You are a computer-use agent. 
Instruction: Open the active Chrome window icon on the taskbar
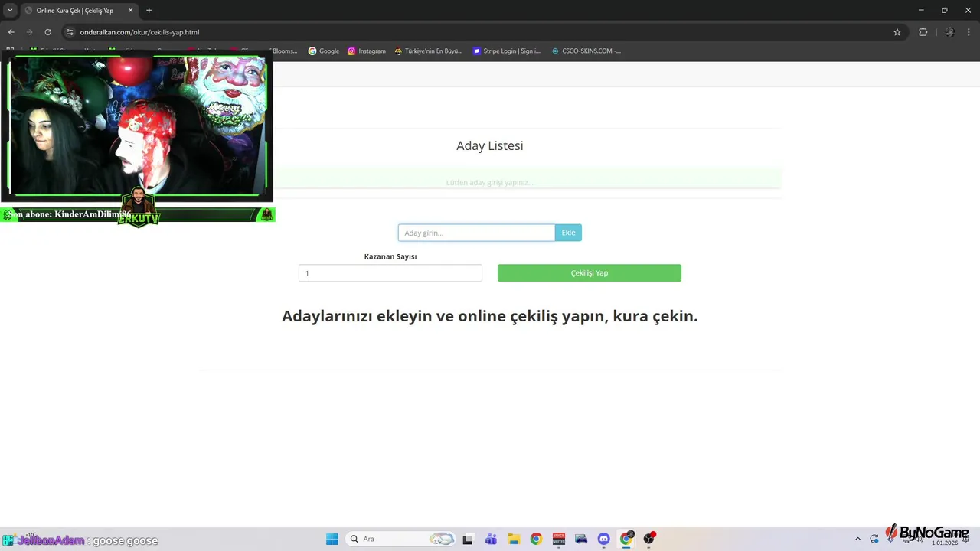click(626, 539)
